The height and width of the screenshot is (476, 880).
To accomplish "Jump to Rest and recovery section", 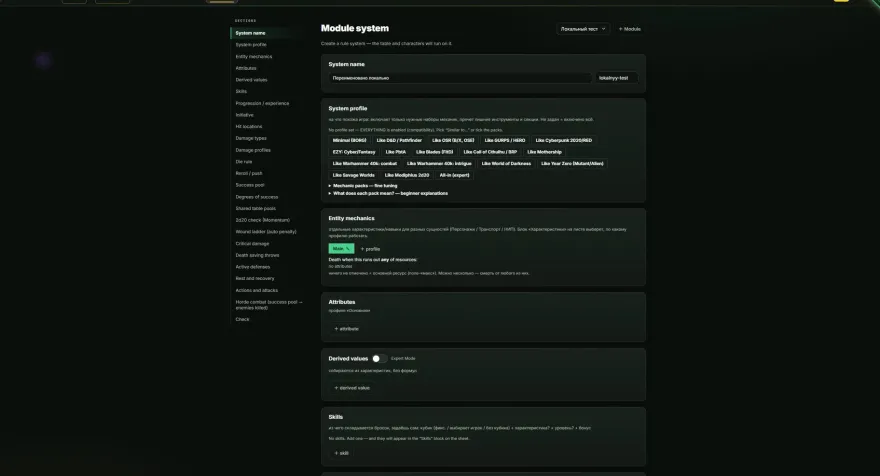I will (255, 278).
